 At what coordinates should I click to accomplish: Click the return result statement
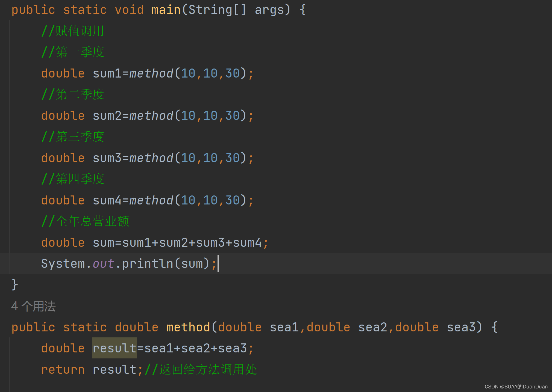[x=92, y=370]
